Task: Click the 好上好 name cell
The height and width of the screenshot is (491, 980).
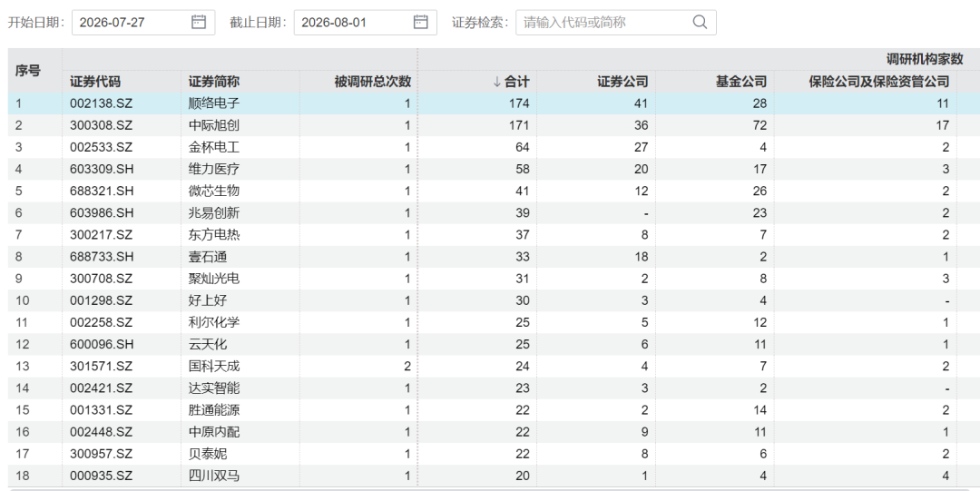Action: [208, 300]
